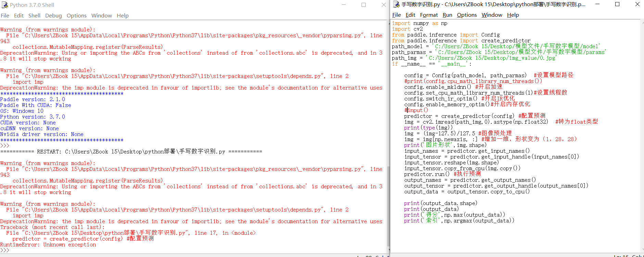Click 'path_img =' line in editor
644x257 pixels.
click(474, 58)
